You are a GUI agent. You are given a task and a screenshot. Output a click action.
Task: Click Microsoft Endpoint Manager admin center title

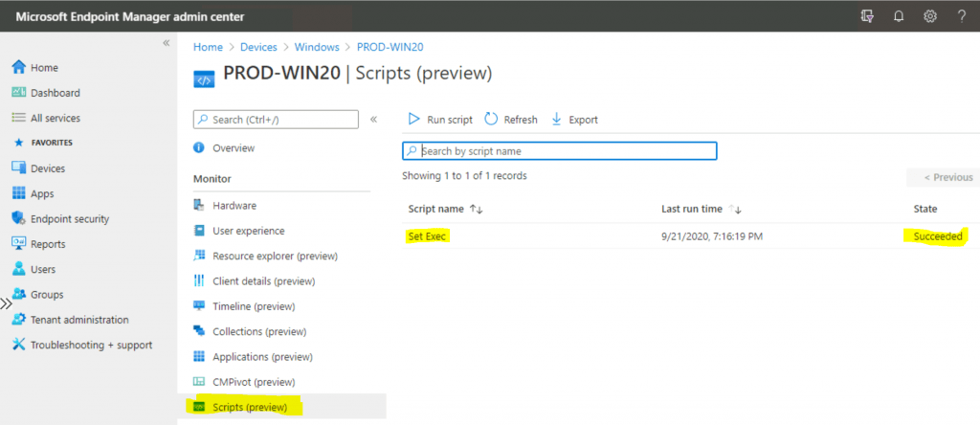click(x=130, y=17)
